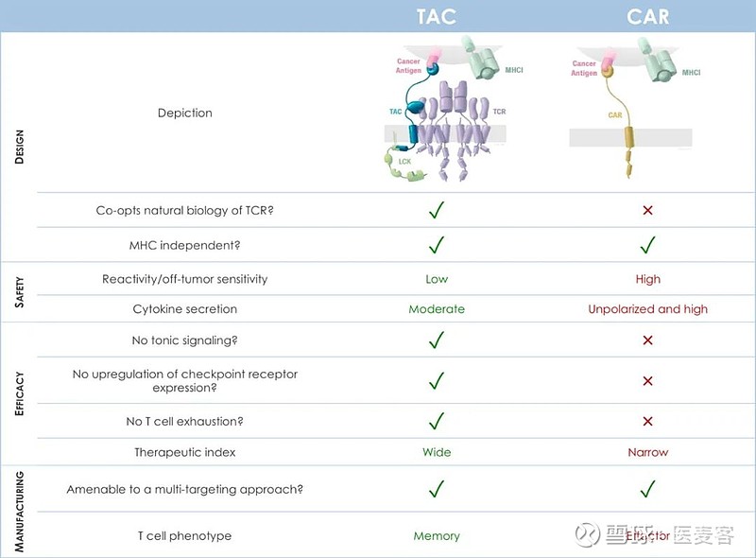Click the vertical Efficacy section label
The width and height of the screenshot is (756, 558).
[20, 392]
